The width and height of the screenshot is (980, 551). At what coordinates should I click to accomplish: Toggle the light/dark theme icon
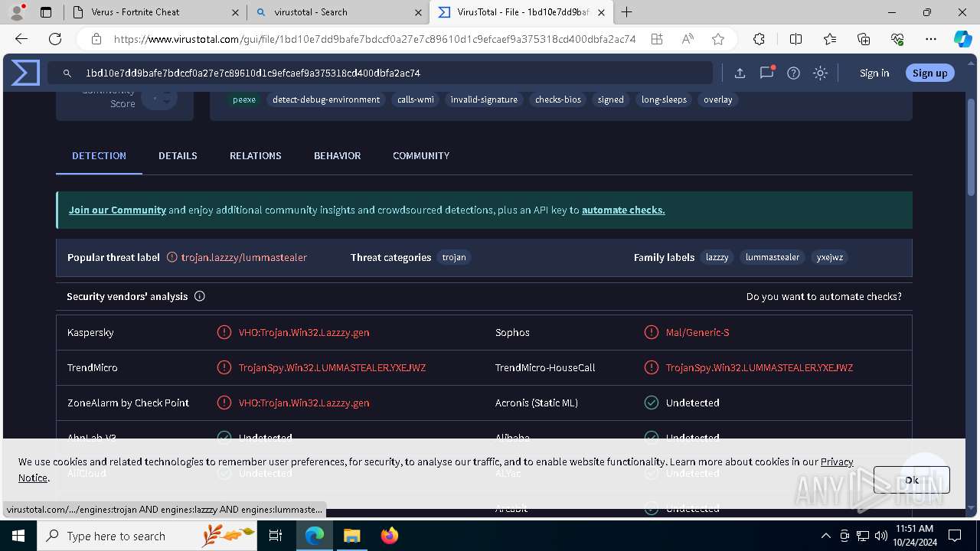[821, 73]
